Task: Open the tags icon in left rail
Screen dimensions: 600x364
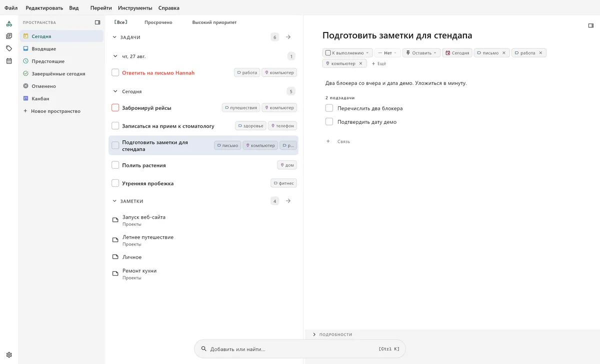Action: coord(9,48)
